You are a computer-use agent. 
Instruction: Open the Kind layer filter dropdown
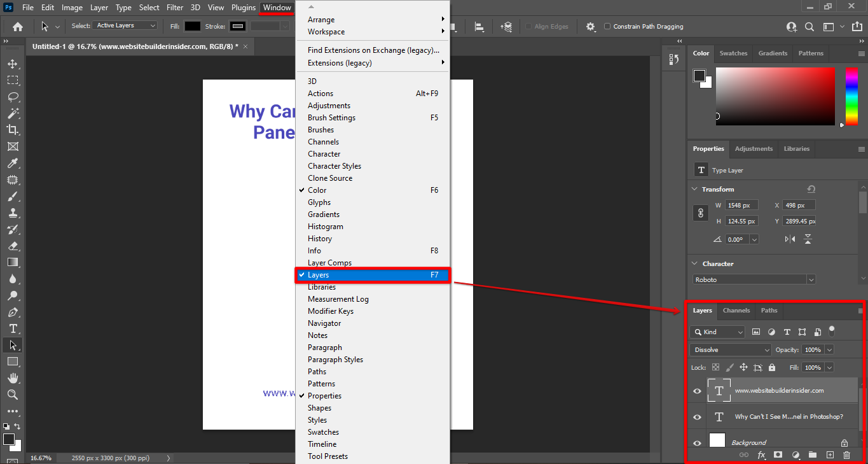pyautogui.click(x=717, y=332)
